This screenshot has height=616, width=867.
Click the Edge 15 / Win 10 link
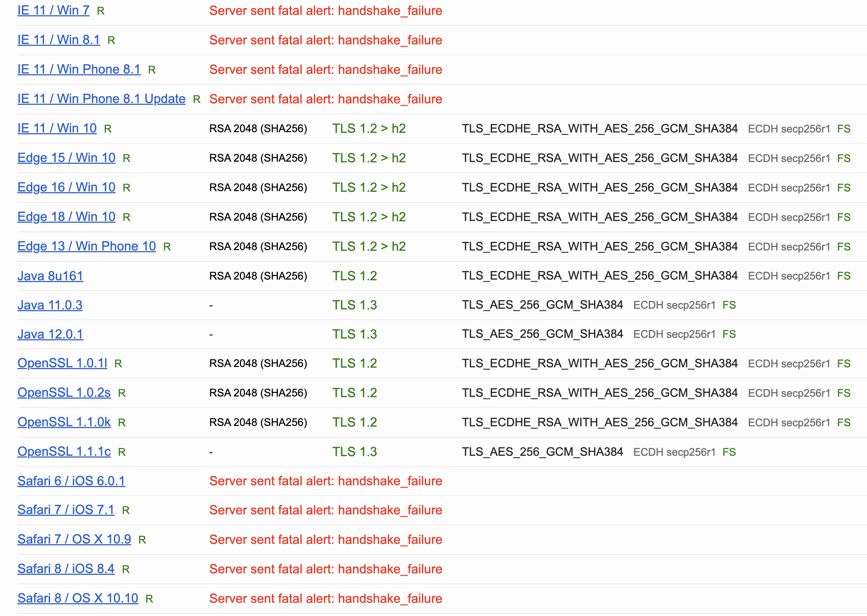click(66, 158)
